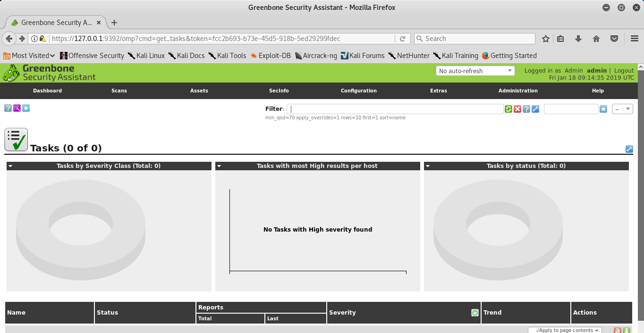Open Offensive Security bookmark
Screen dimensions: 644x333
[x=92, y=56]
